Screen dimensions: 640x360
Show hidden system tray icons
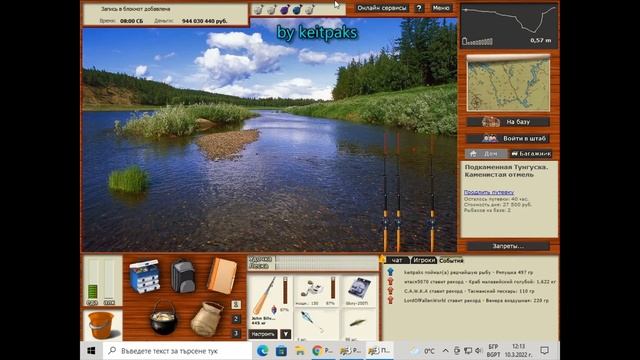(x=445, y=351)
